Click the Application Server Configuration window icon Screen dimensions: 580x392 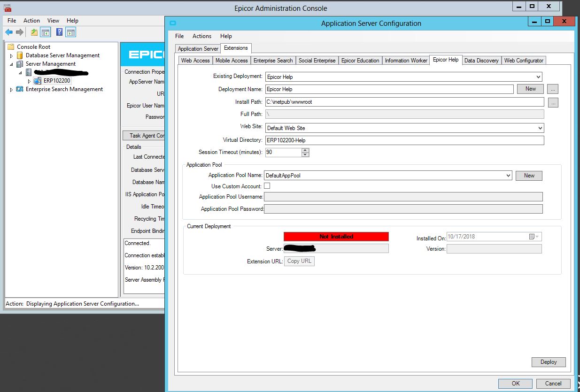point(172,23)
